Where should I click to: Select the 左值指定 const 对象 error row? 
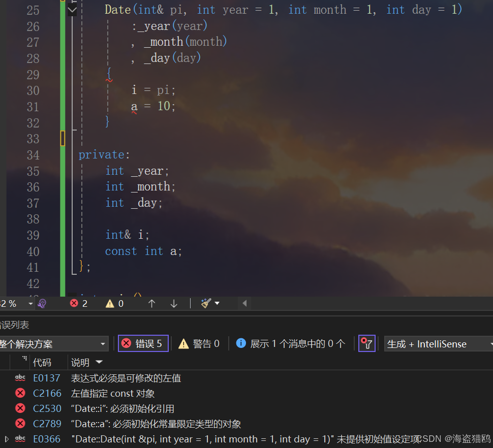click(112, 393)
